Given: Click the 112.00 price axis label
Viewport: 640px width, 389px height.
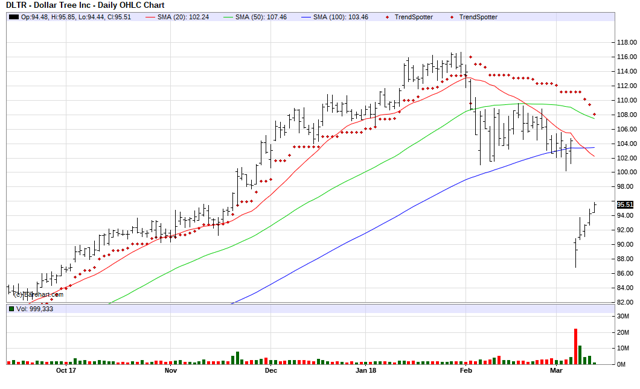Looking at the screenshot, I should pos(627,86).
